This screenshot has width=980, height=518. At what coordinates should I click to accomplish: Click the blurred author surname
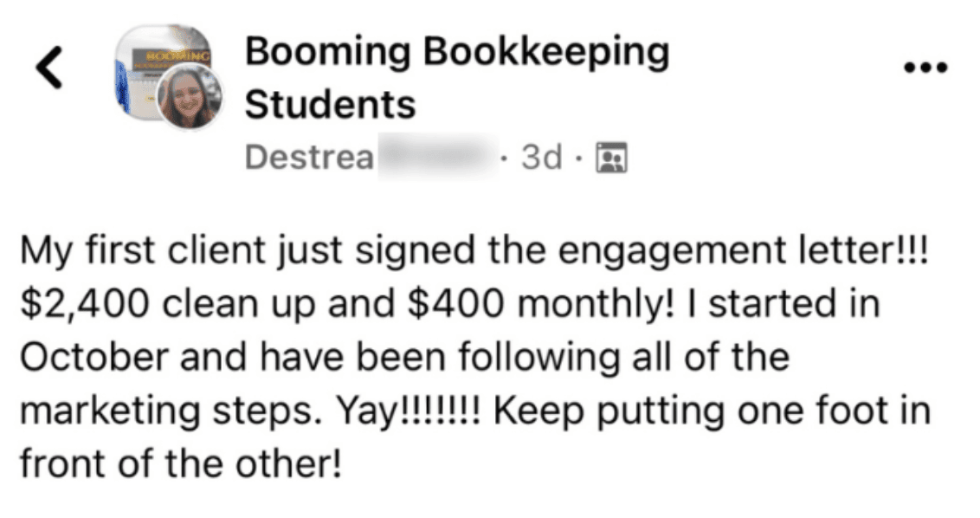438,159
